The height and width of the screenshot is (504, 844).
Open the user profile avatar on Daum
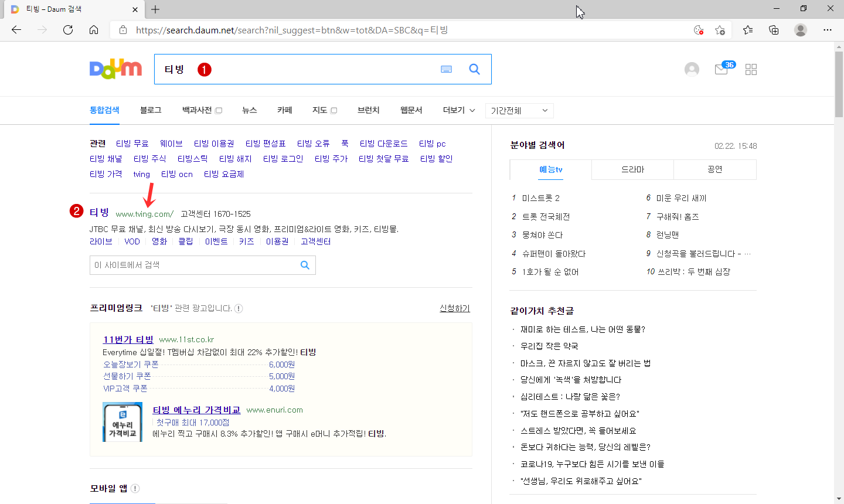692,69
